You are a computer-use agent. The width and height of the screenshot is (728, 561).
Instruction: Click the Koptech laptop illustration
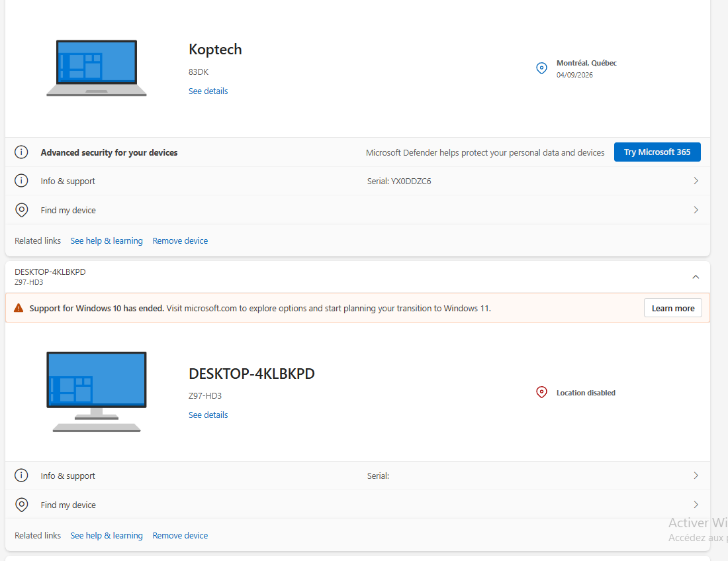coord(97,68)
